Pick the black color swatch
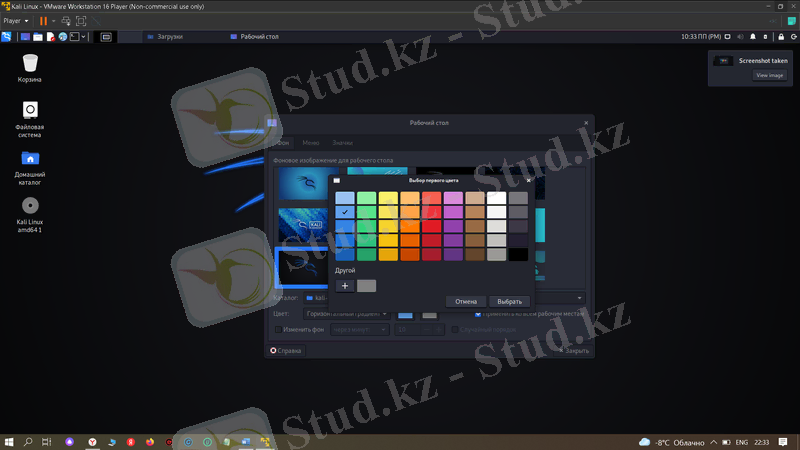This screenshot has height=450, width=800. tap(518, 254)
